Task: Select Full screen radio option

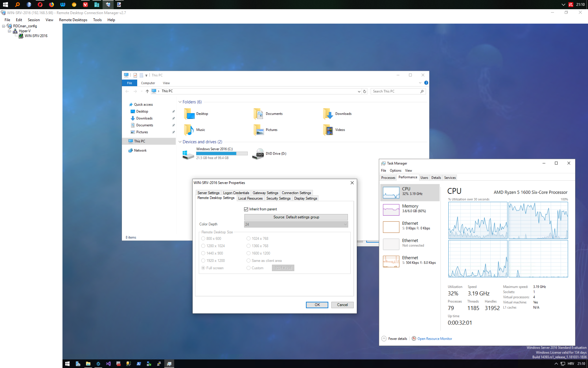Action: pyautogui.click(x=203, y=268)
